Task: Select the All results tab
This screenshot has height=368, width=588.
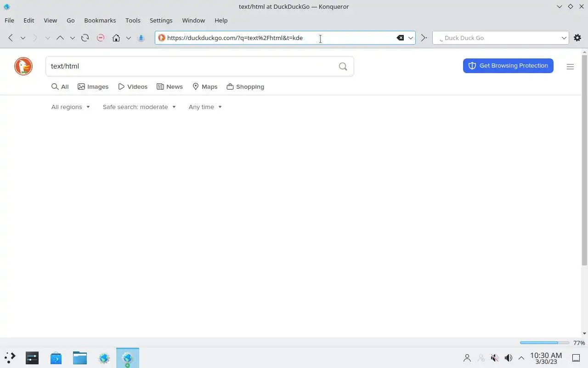Action: [x=60, y=86]
